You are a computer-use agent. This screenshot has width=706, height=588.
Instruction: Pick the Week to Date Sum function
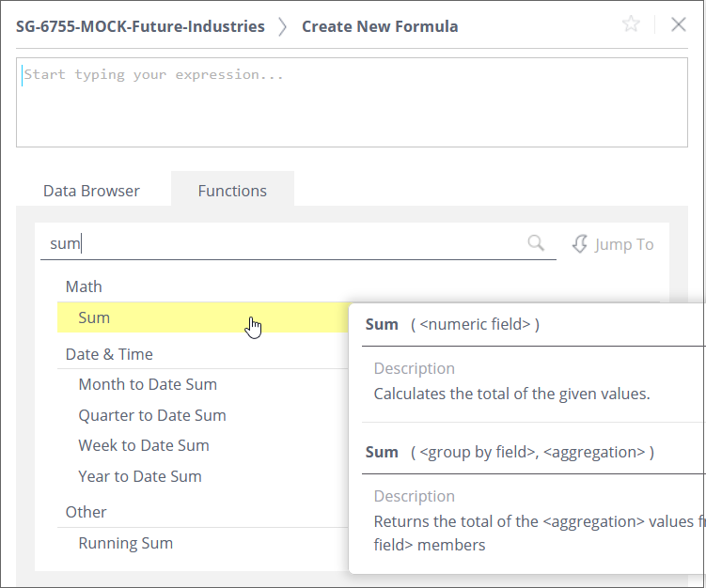coord(144,445)
